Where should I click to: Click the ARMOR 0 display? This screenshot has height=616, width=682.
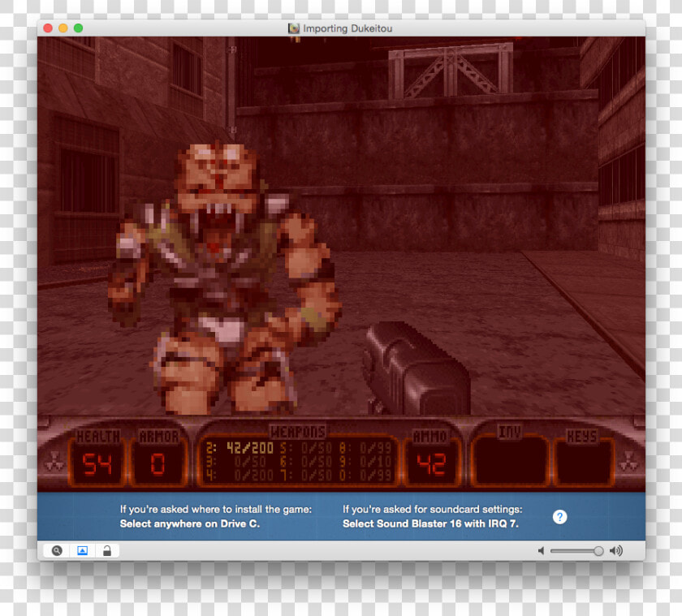(x=158, y=459)
